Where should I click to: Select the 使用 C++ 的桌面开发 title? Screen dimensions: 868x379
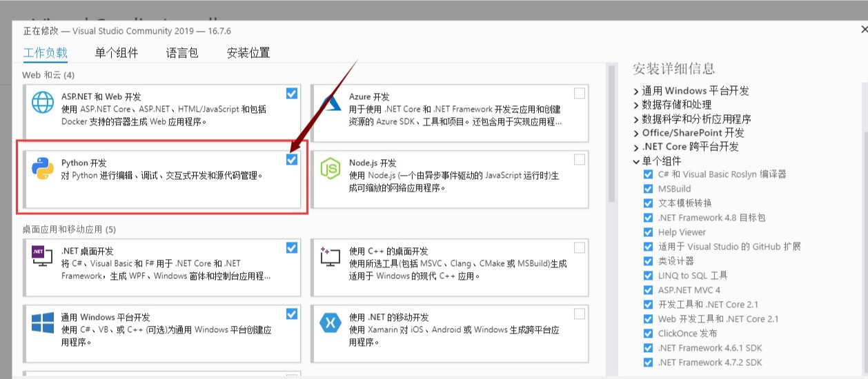point(388,252)
